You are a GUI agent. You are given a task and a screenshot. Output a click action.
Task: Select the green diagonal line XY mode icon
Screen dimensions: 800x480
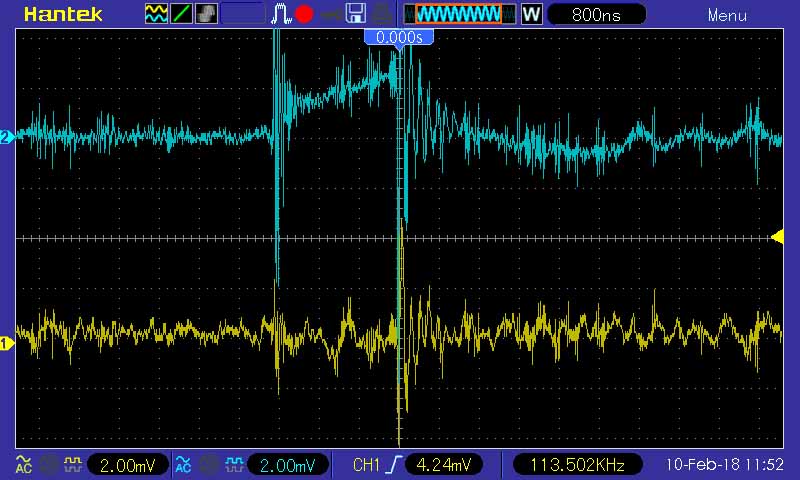click(181, 14)
